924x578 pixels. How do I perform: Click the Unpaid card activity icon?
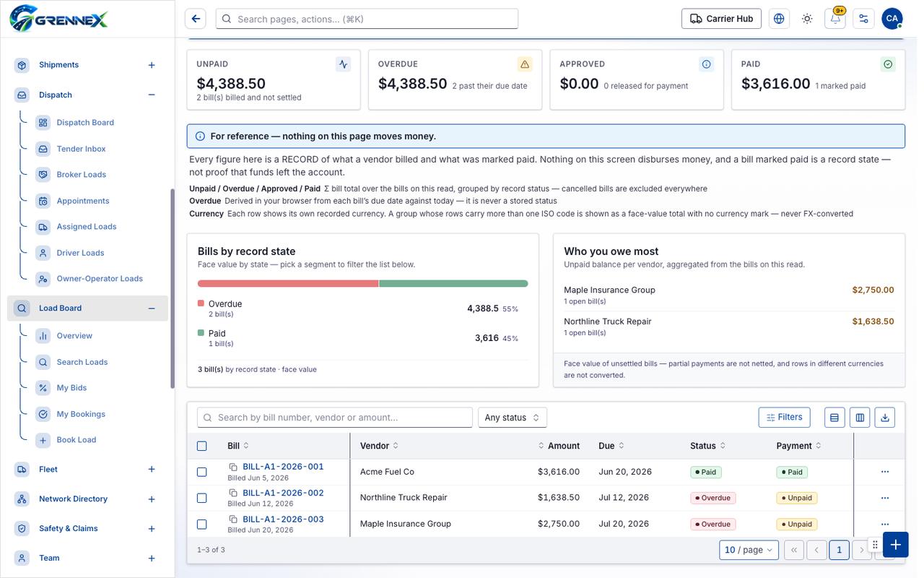344,64
